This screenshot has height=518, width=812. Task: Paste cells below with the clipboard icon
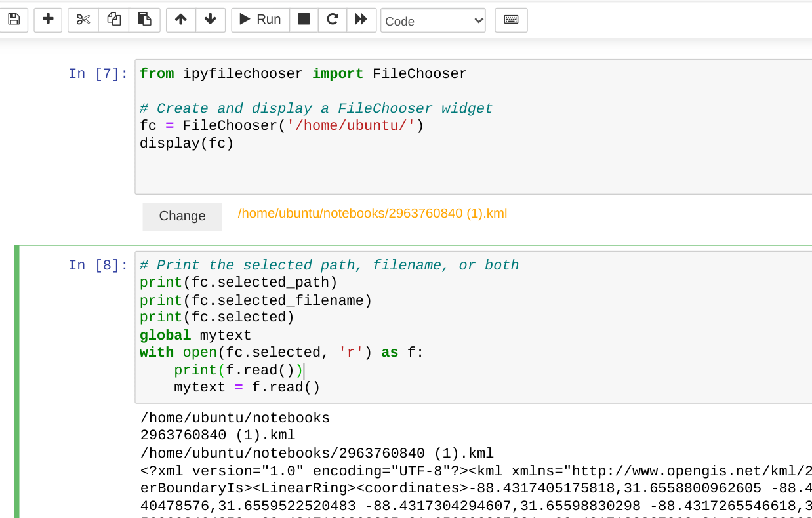[145, 20]
